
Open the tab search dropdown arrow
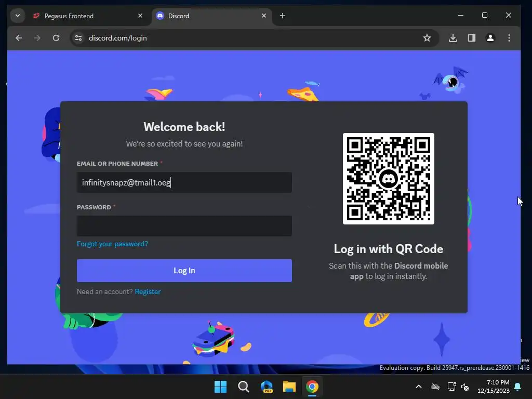click(18, 16)
